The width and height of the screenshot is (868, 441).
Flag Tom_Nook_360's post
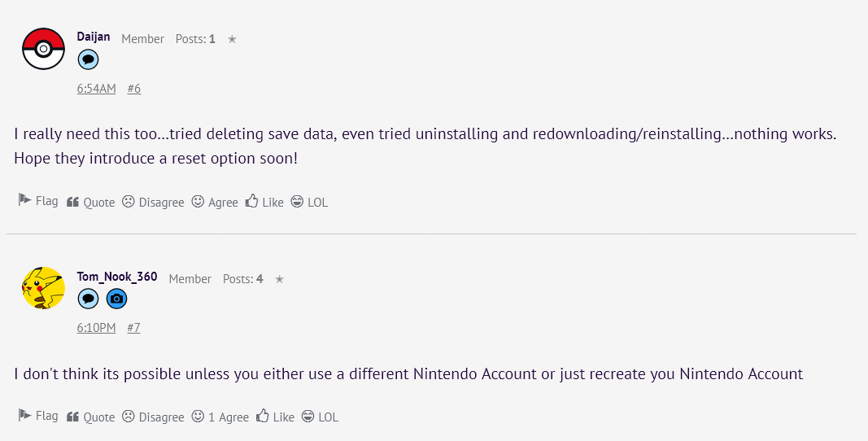[38, 416]
